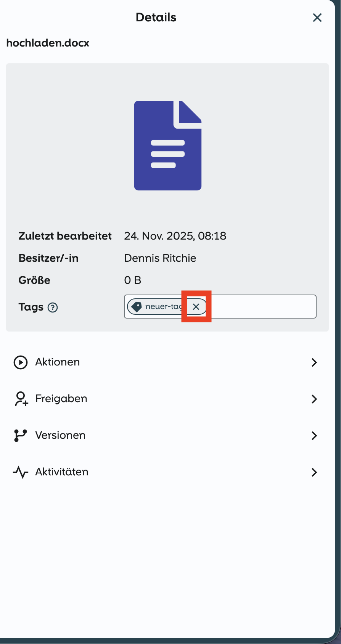The height and width of the screenshot is (644, 341).
Task: Click the hochladen.docx file name heading
Action: pos(48,43)
